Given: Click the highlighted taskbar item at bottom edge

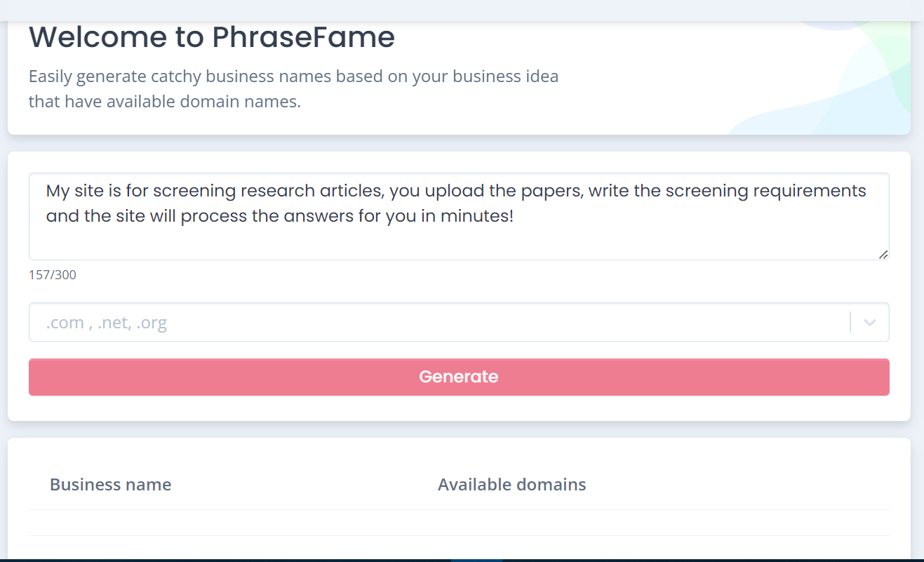Looking at the screenshot, I should pyautogui.click(x=476, y=560).
